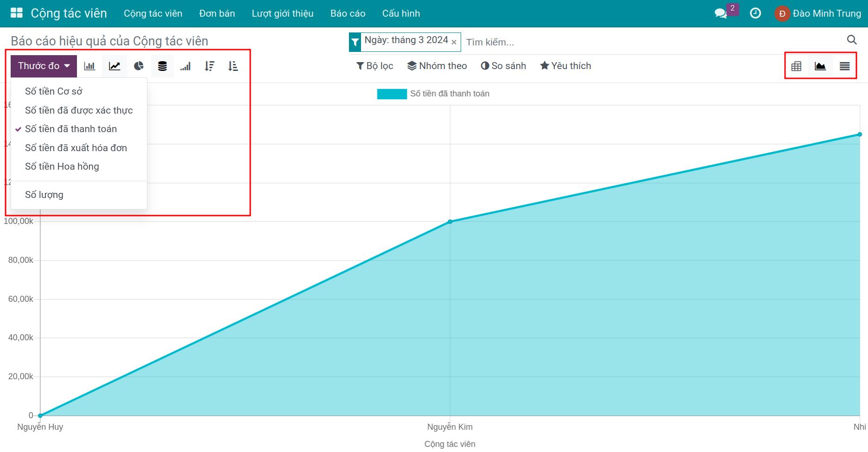This screenshot has height=452, width=868.
Task: Select measure Số tiền đã được xác thực
Action: point(79,110)
